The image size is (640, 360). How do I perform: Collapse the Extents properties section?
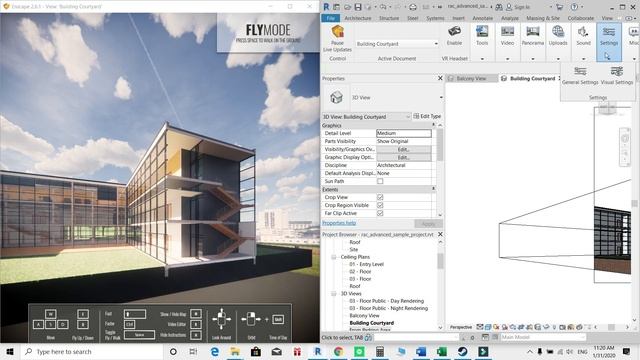[x=433, y=189]
